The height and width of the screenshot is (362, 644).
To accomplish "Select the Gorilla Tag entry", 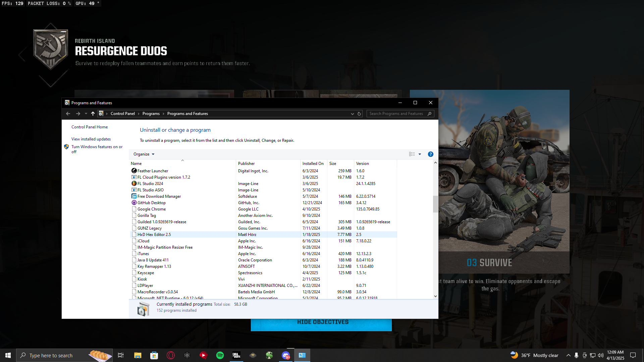I will [x=263, y=216].
